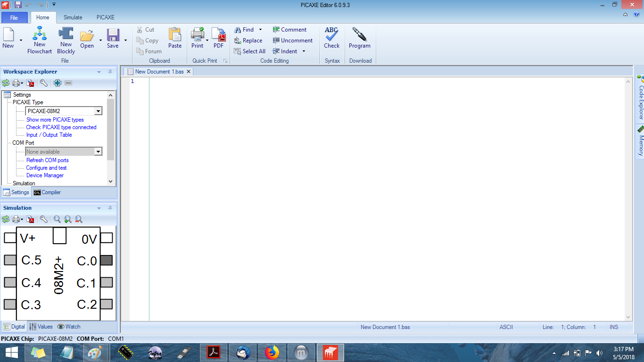This screenshot has width=644, height=362.
Task: Open the Code Explorer side panel
Action: point(640,98)
